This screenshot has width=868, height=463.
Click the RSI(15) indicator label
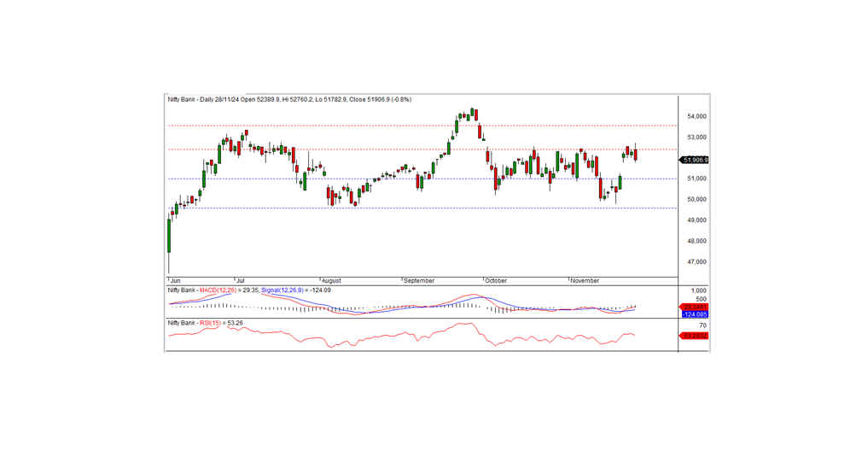209,323
